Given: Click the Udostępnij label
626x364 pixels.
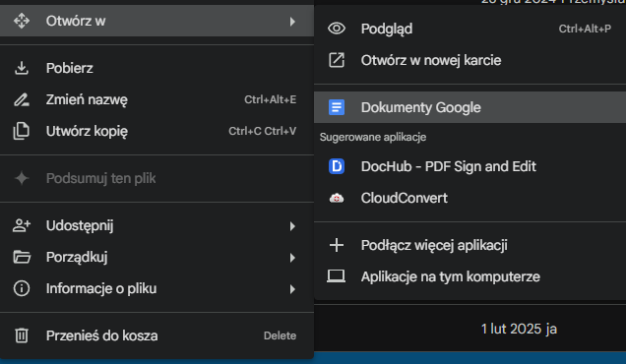Looking at the screenshot, I should click(x=80, y=226).
